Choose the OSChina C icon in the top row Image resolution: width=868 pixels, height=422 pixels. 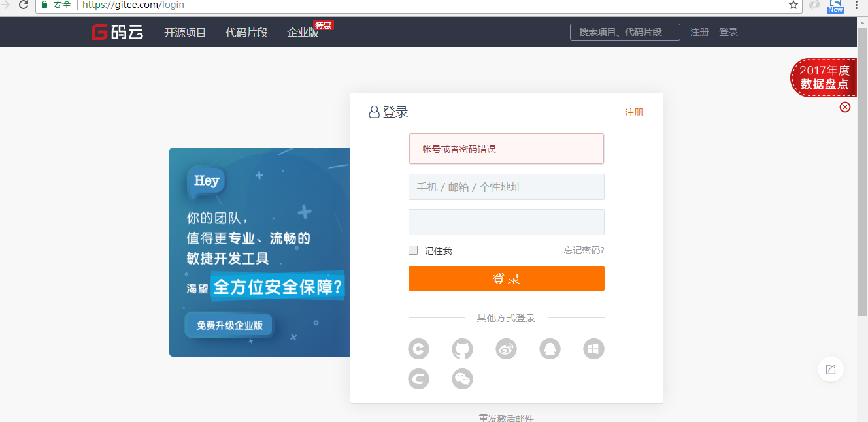(418, 349)
